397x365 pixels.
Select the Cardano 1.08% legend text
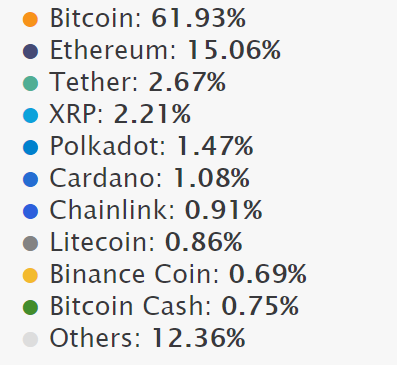150,178
